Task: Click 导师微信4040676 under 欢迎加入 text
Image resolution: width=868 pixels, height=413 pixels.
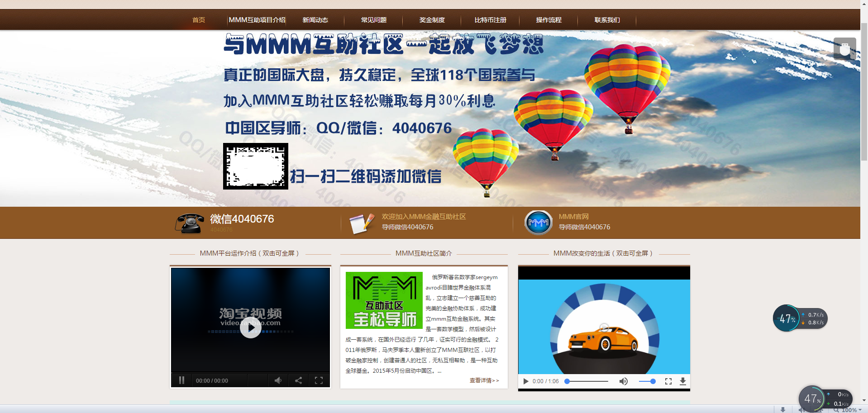Action: coord(407,227)
